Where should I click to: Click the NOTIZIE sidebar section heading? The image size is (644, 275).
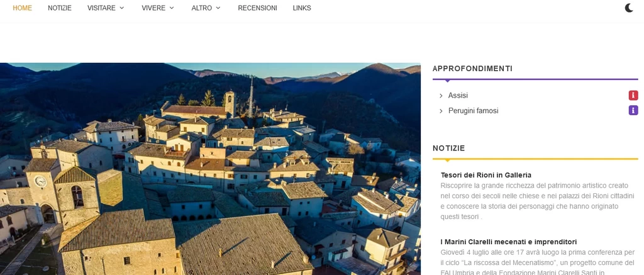448,148
